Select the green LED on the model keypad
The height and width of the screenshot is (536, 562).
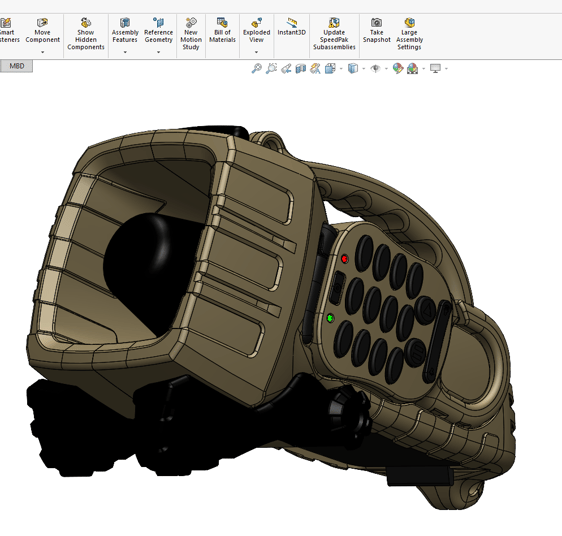[x=330, y=318]
